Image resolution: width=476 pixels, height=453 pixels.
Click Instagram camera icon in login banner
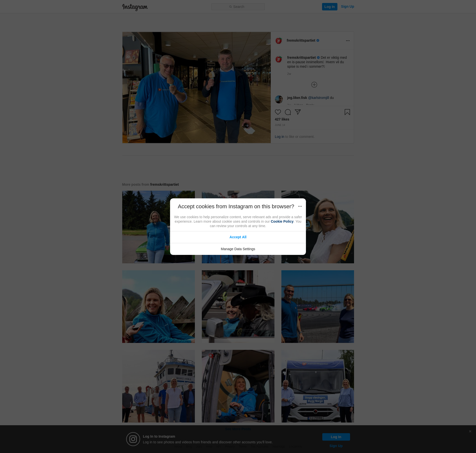(x=133, y=439)
